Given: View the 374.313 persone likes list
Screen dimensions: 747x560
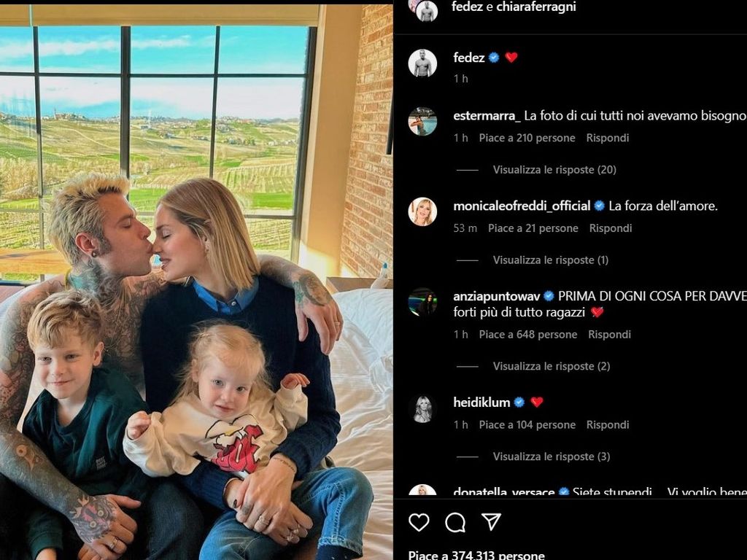Looking at the screenshot, I should 476,555.
